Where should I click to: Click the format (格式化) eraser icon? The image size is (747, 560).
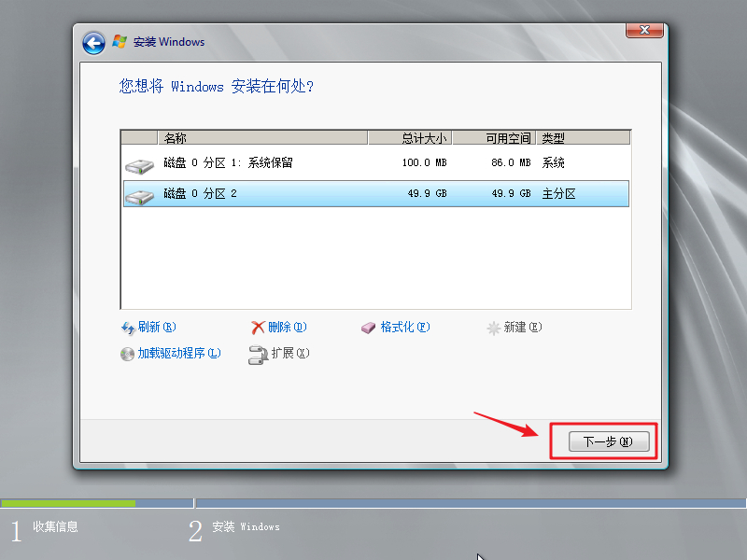[x=369, y=328]
